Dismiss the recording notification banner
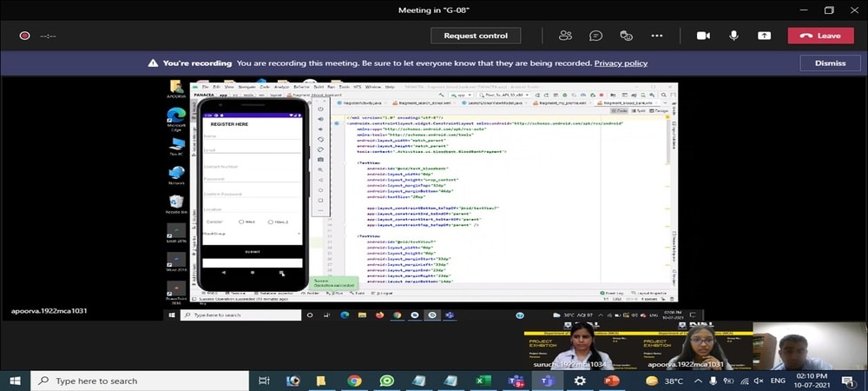Image resolution: width=868 pixels, height=391 pixels. (x=829, y=63)
